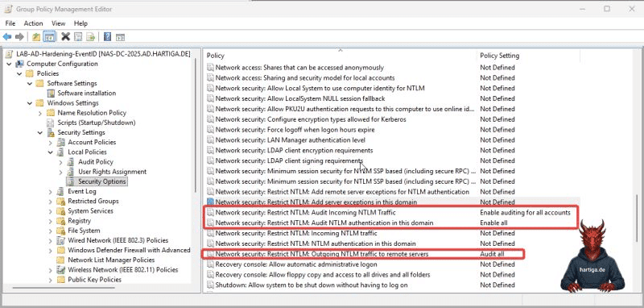Click the Wired Network policies icon
Screen dimensions: 644x308
(x=61, y=240)
